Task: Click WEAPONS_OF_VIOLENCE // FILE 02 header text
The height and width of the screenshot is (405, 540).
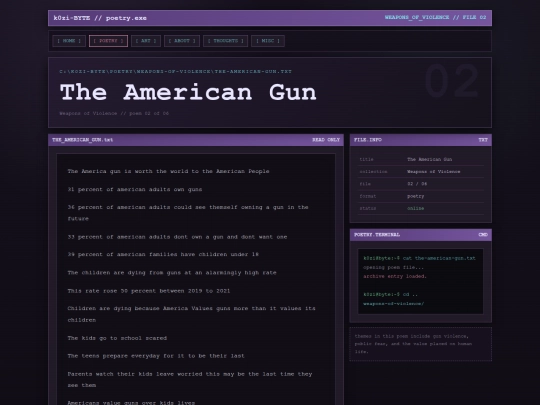Action: (x=435, y=17)
